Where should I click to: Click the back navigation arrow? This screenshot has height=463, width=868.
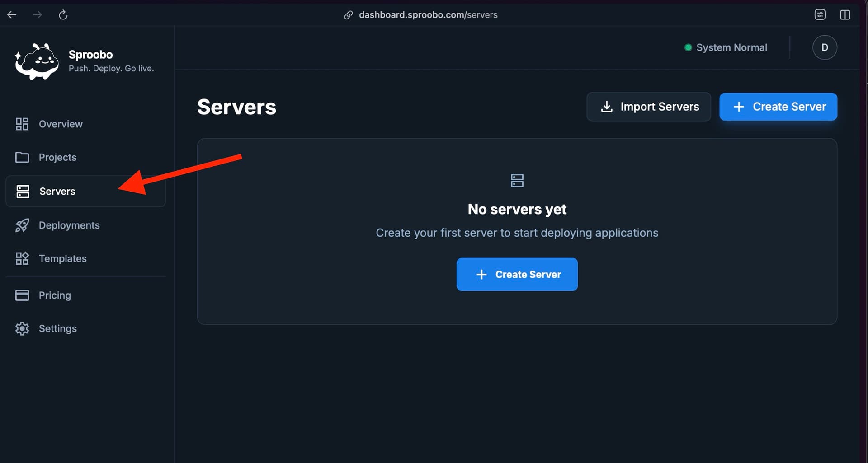pyautogui.click(x=12, y=14)
